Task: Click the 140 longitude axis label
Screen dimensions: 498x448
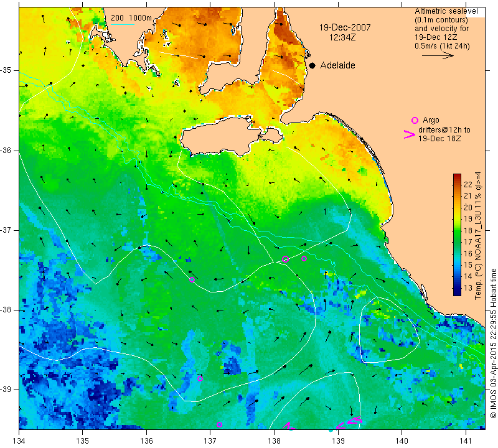Action: 402,441
